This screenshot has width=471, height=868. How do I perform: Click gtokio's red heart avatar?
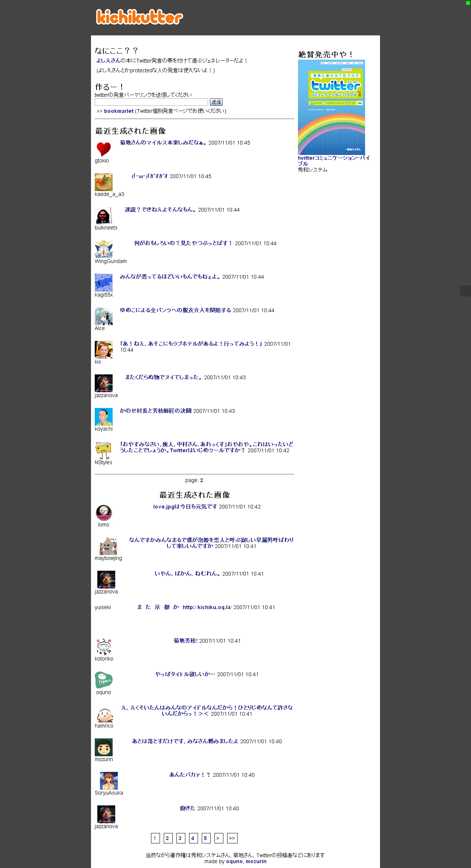pyautogui.click(x=103, y=149)
